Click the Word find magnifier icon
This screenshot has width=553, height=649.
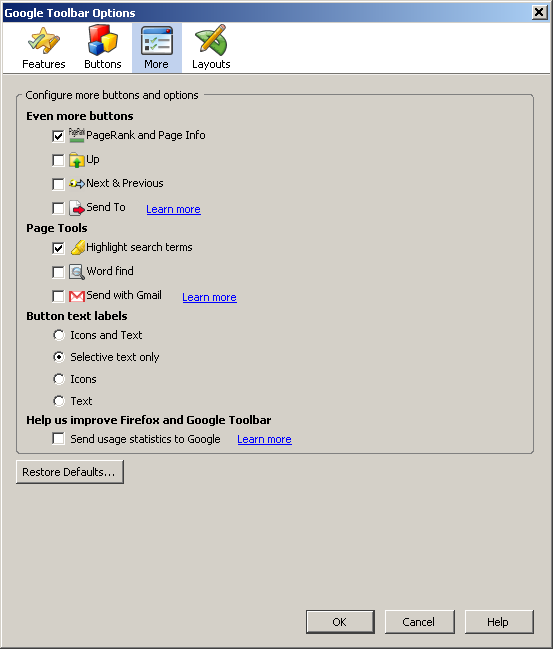[x=77, y=272]
